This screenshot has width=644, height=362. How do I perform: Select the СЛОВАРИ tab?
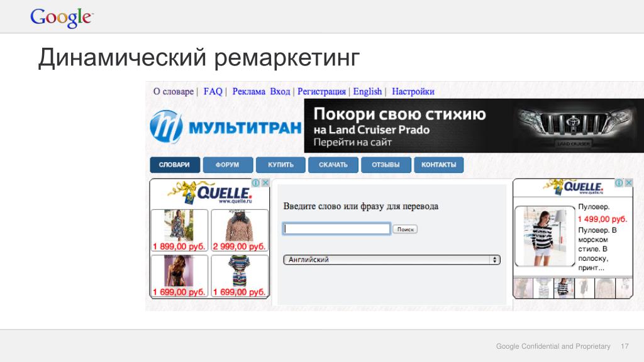click(x=175, y=165)
